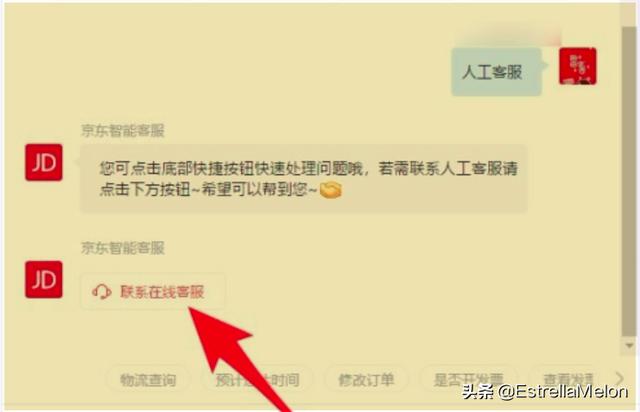The image size is (640, 412).
Task: Click the scrollbar down arrow
Action: 629,345
